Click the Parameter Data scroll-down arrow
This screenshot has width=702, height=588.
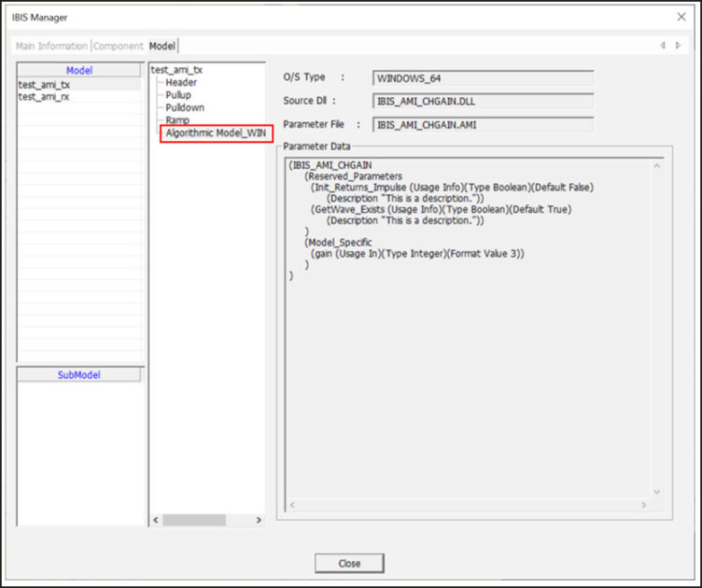pos(656,492)
